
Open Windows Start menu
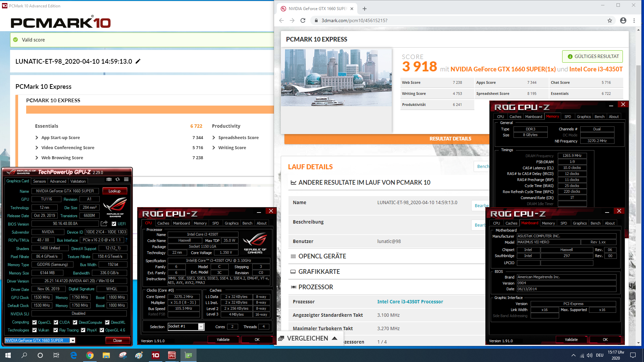pos(8,355)
